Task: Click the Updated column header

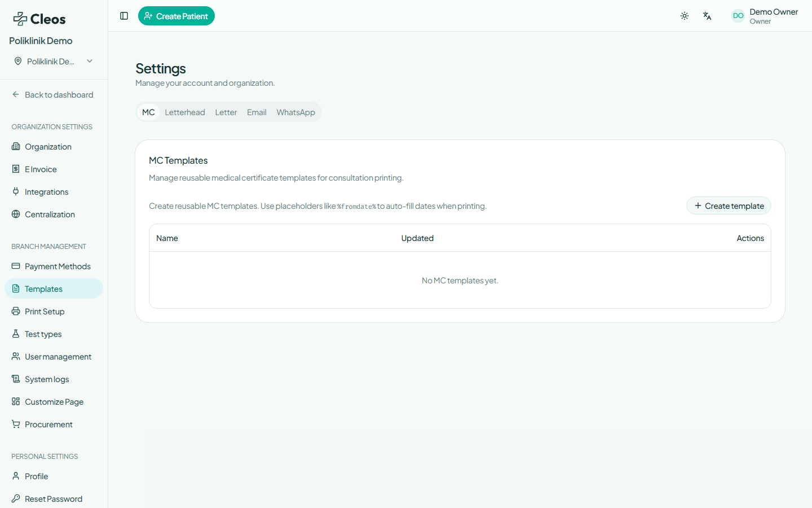Action: click(x=417, y=238)
